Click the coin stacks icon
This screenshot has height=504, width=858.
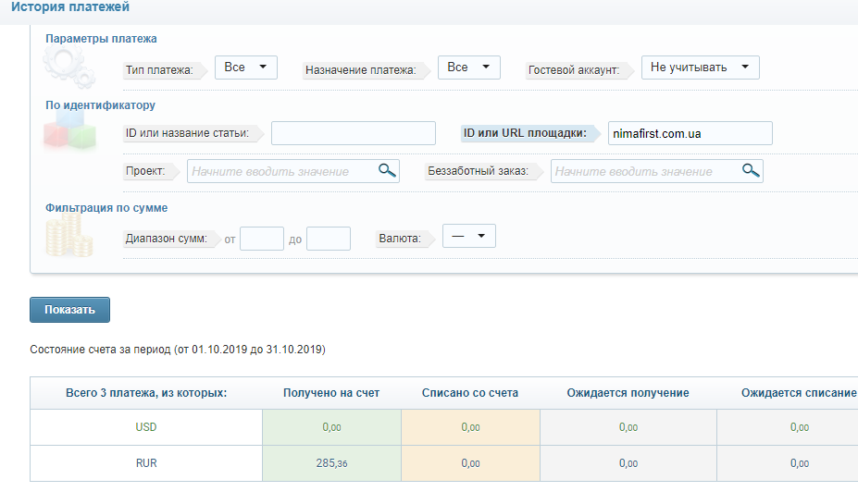click(x=68, y=236)
